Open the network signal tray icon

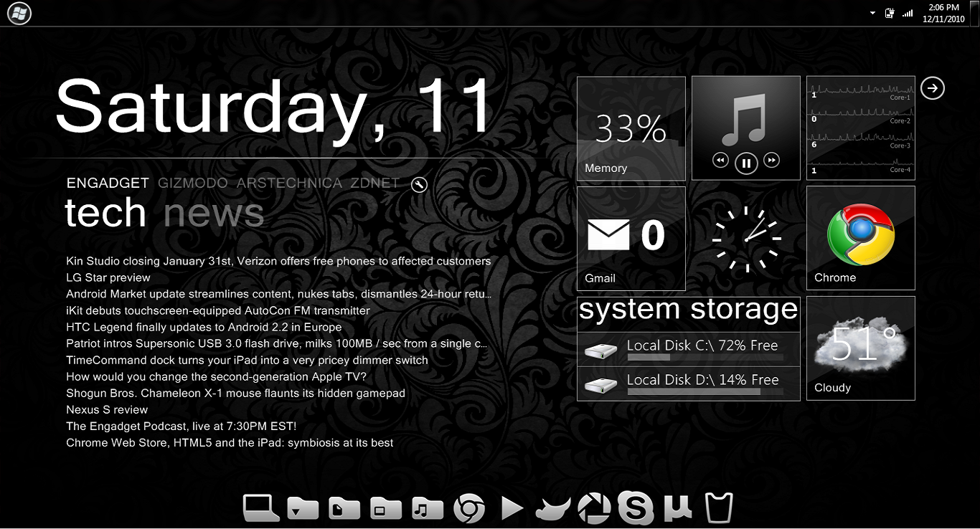coord(908,13)
